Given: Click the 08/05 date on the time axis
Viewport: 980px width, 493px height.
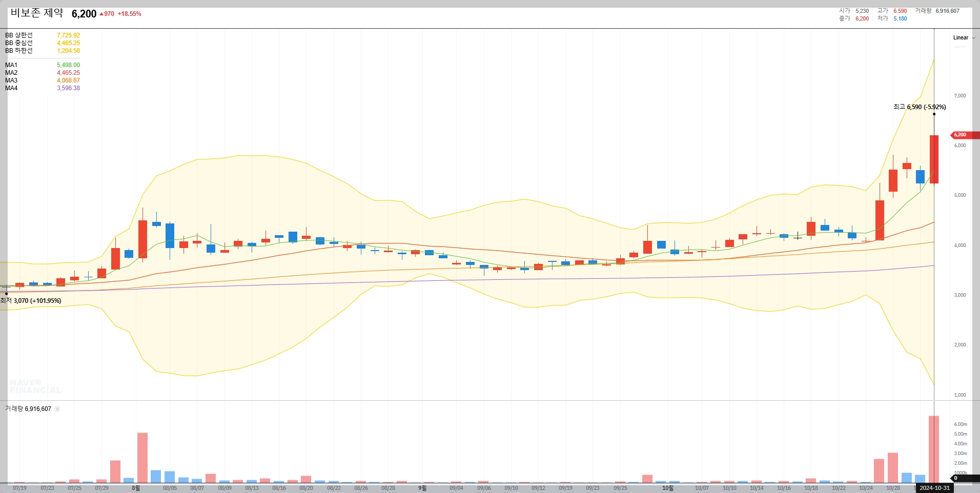Looking at the screenshot, I should tap(170, 488).
